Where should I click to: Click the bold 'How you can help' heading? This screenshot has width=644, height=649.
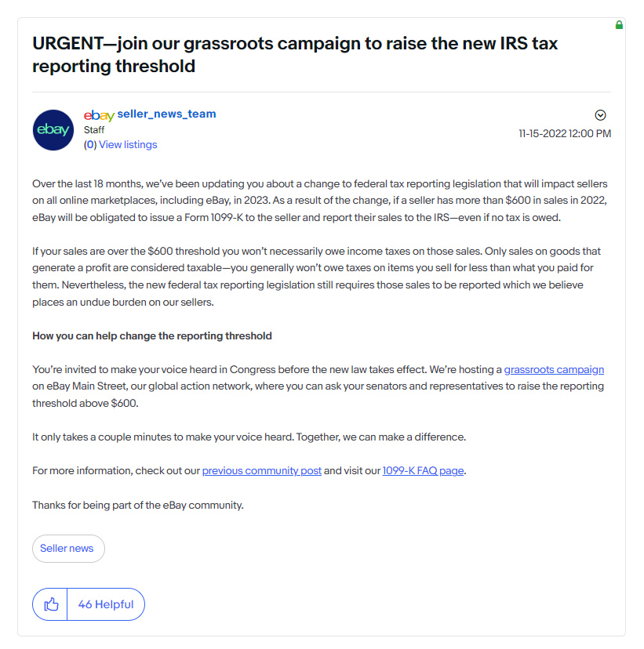[152, 335]
